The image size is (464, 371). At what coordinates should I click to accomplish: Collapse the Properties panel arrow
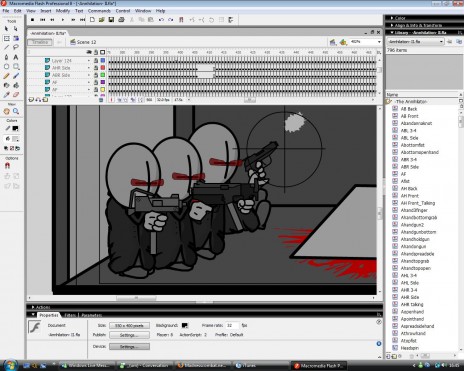pos(33,314)
